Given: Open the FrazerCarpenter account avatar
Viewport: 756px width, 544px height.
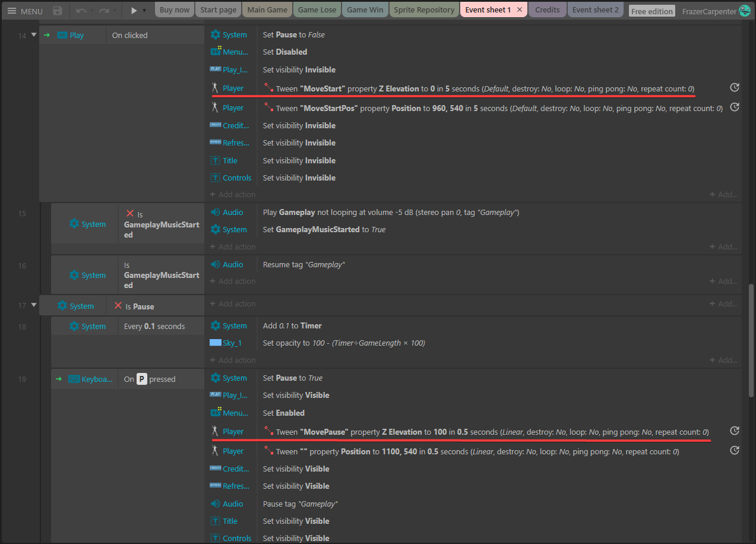Looking at the screenshot, I should 745,11.
